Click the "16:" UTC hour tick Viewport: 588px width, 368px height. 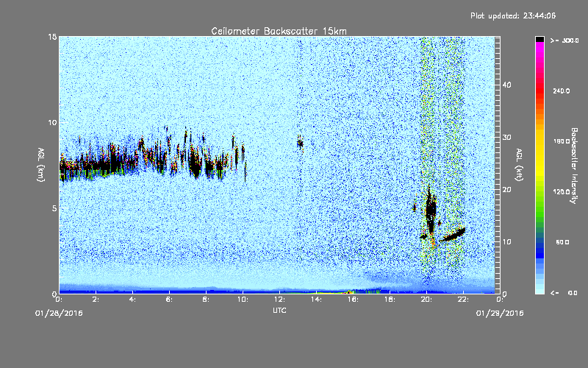point(354,300)
